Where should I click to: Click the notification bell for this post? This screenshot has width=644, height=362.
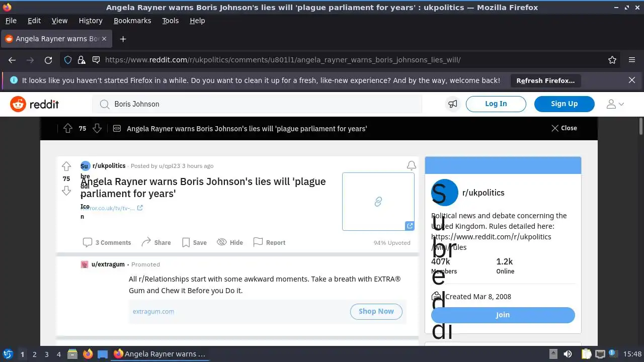(412, 165)
